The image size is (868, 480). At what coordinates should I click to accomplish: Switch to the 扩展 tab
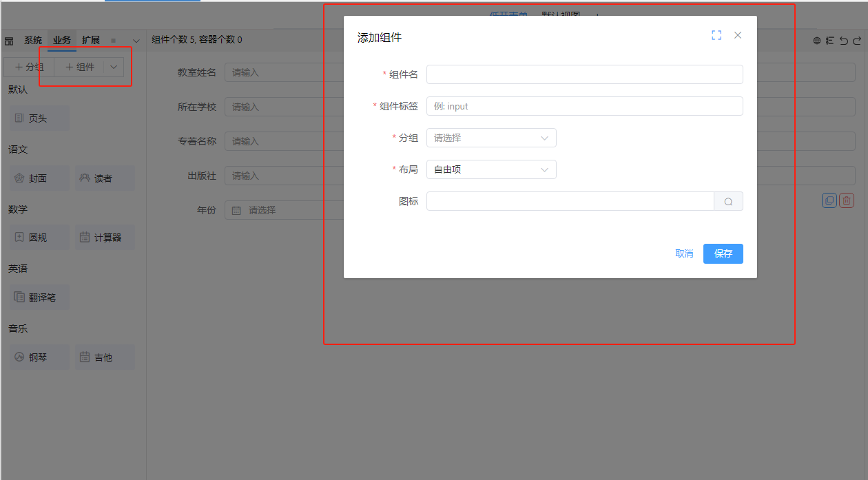91,40
